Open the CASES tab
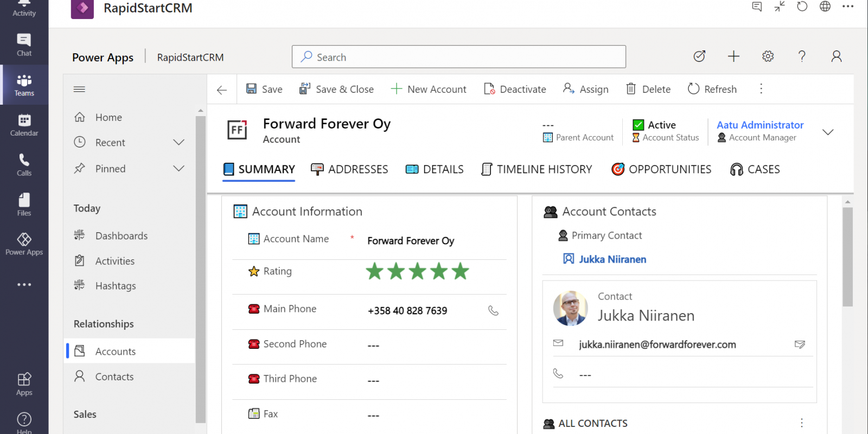Image resolution: width=868 pixels, height=434 pixels. click(755, 169)
